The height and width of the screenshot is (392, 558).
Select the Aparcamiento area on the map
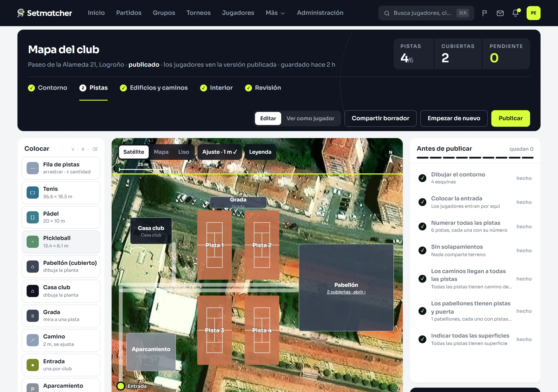coord(151,352)
